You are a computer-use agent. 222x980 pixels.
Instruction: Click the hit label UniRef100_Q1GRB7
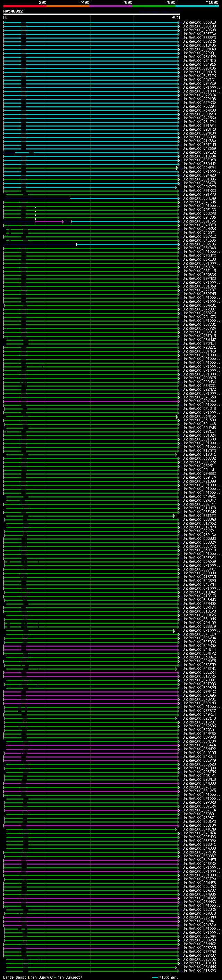click(x=199, y=722)
